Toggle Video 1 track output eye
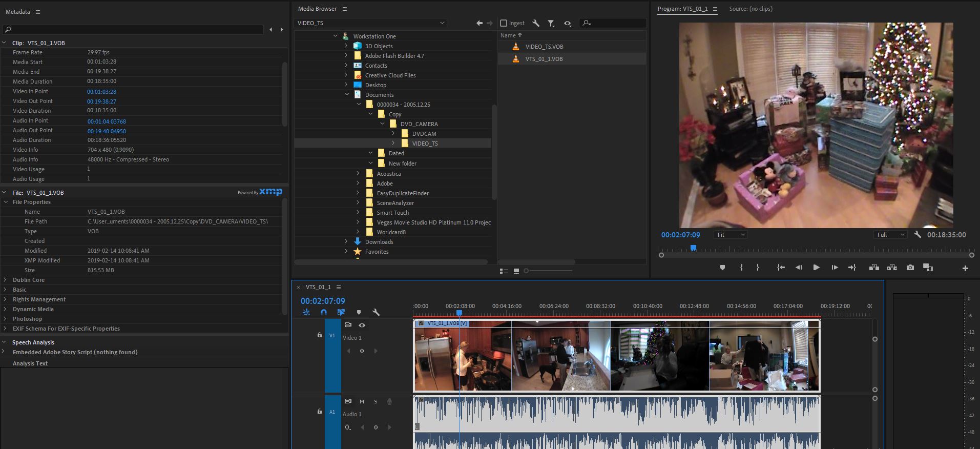The width and height of the screenshot is (980, 449). coord(362,325)
